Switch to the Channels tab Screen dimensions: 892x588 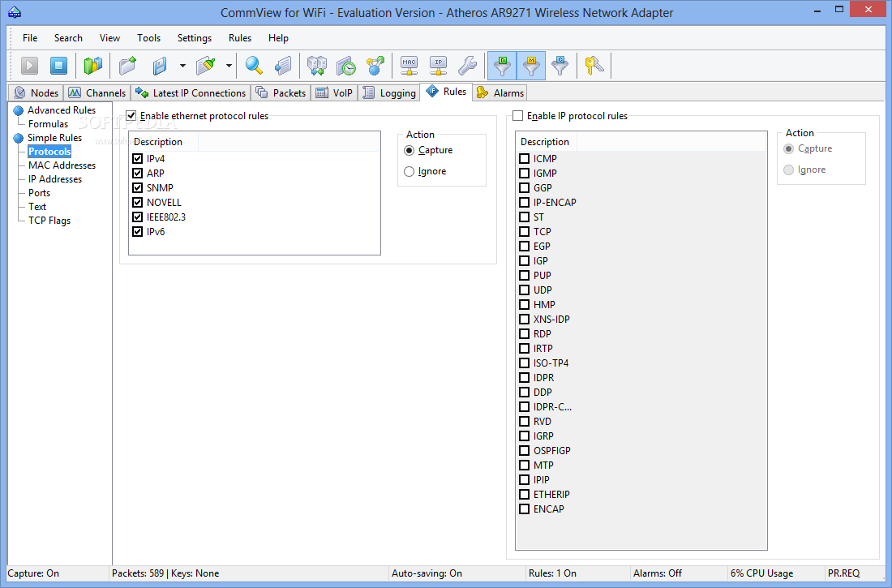(x=97, y=92)
